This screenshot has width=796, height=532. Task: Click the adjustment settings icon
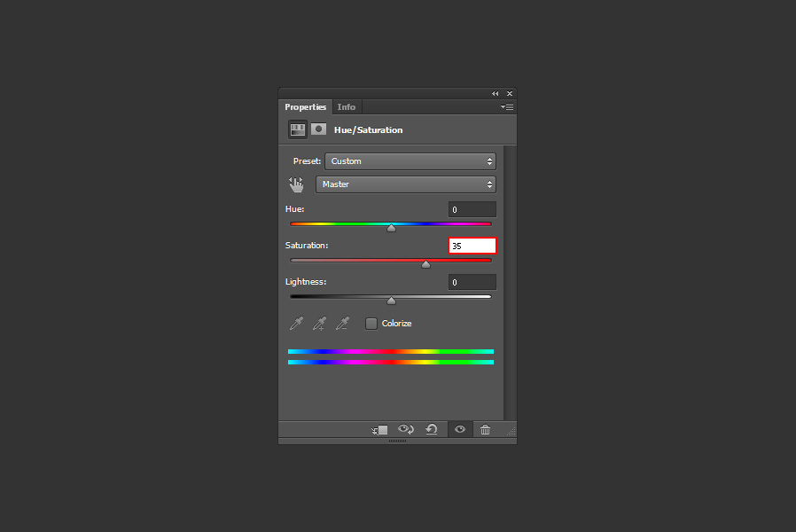296,129
